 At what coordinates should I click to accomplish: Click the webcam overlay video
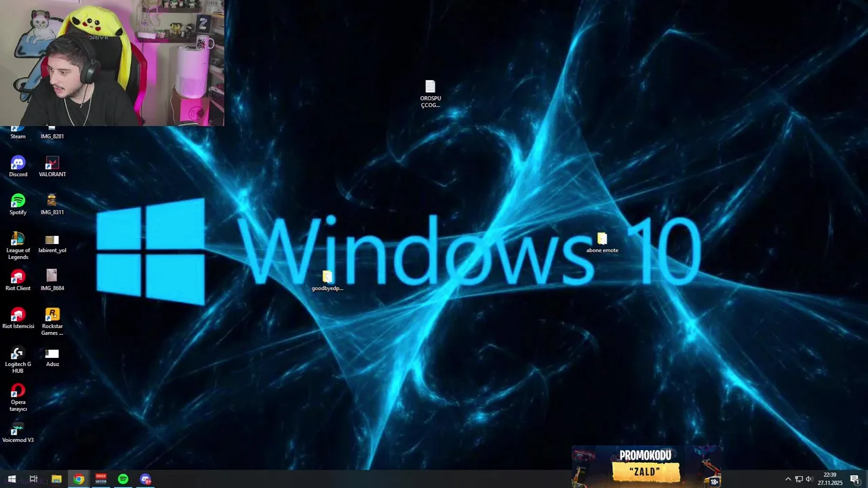[112, 63]
